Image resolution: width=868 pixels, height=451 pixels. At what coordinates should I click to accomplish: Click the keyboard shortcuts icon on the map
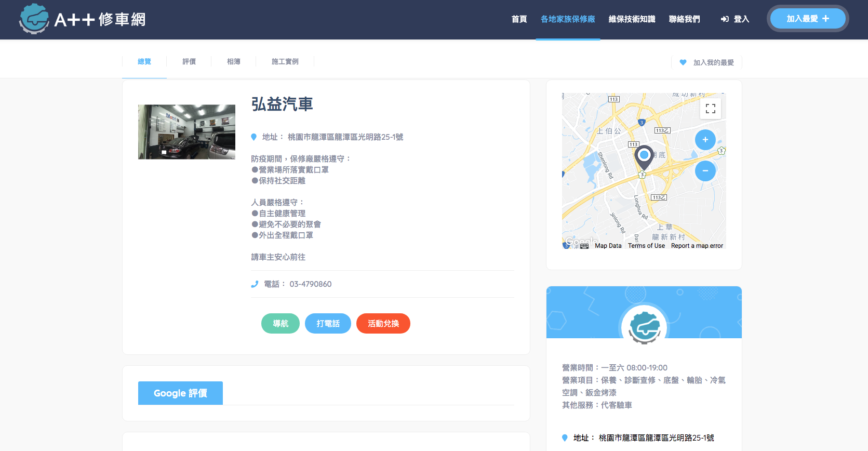[584, 246]
